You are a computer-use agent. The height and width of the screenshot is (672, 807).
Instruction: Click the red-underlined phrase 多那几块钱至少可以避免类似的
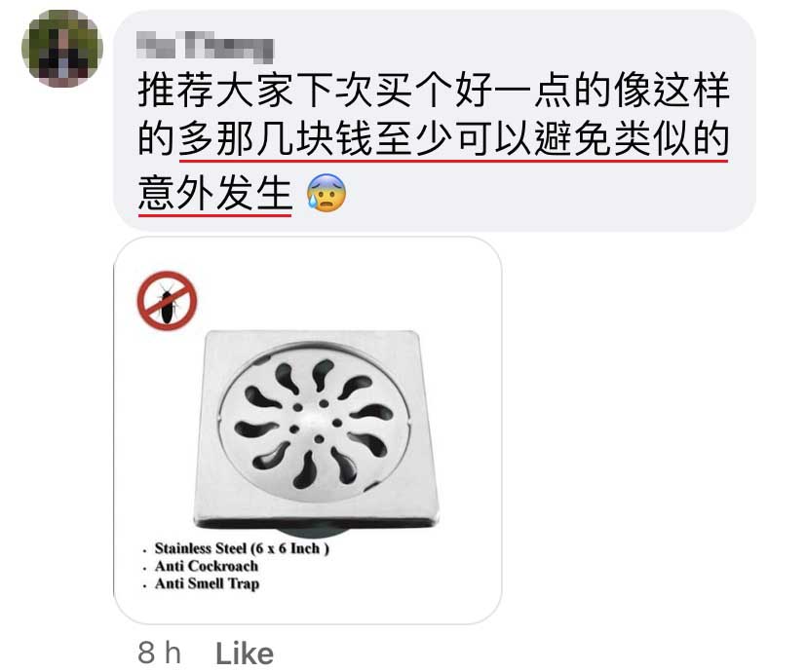tap(453, 140)
